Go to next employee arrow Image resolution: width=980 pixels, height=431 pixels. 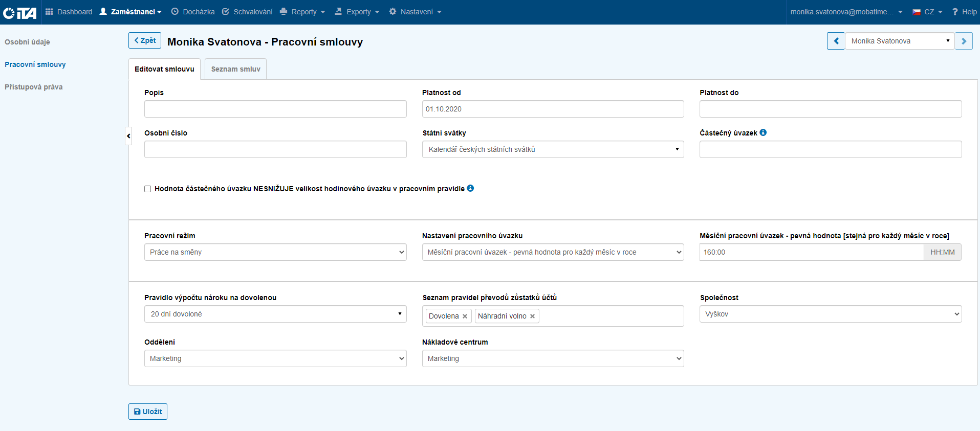click(964, 41)
